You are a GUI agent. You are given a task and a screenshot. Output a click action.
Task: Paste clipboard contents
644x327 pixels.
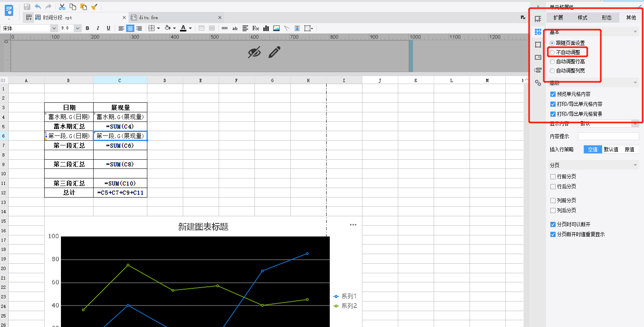(84, 6)
